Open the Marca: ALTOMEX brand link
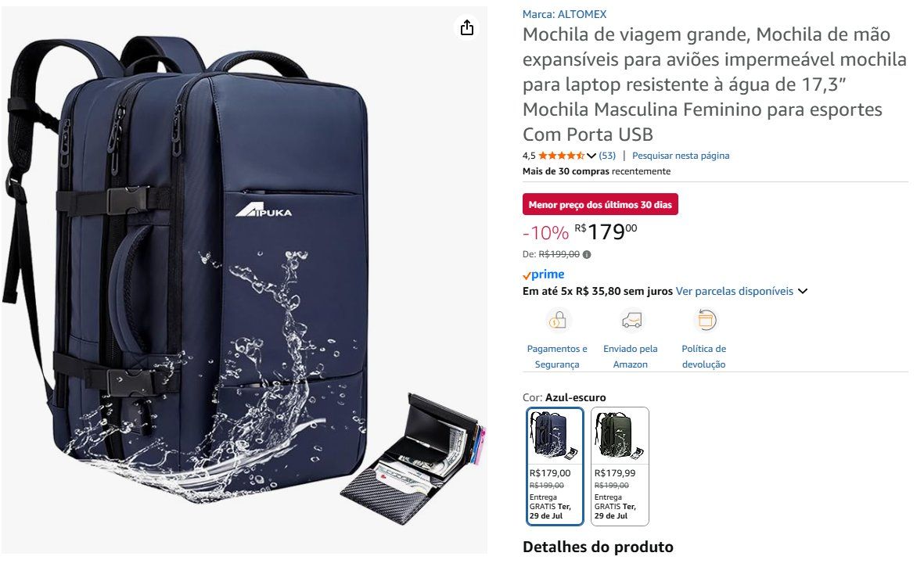The image size is (924, 567). click(564, 14)
